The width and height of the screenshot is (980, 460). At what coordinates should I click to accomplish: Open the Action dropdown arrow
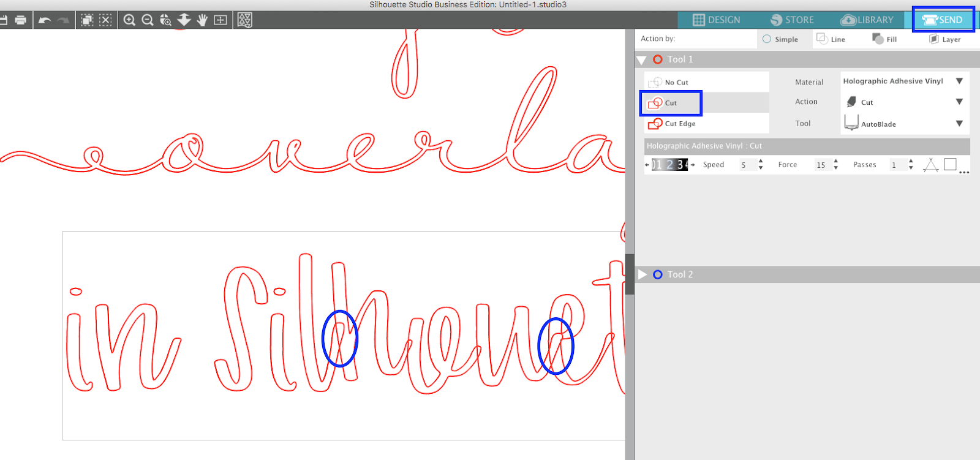959,102
